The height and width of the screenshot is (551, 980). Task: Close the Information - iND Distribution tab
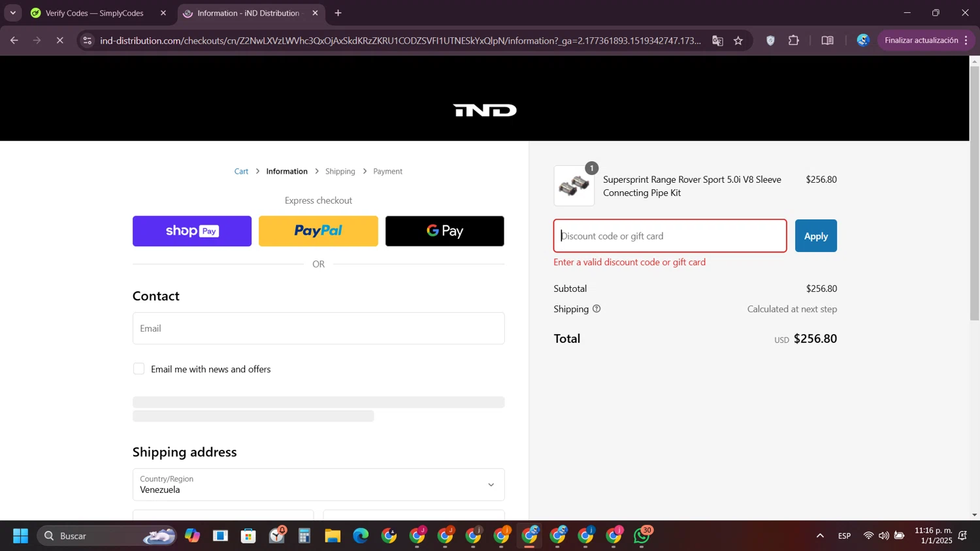coord(315,13)
